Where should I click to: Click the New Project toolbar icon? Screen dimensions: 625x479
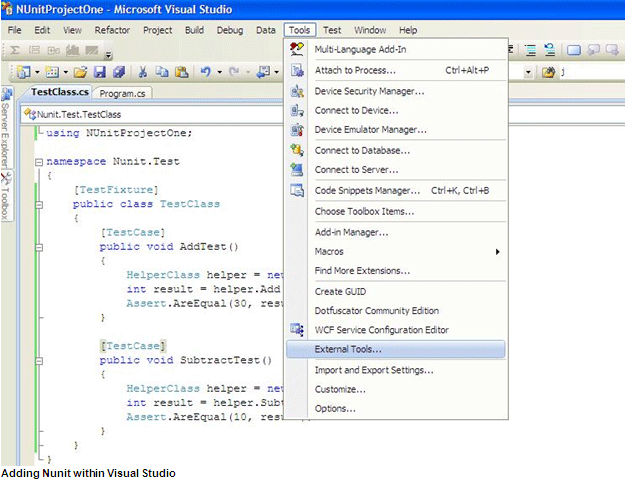point(21,72)
